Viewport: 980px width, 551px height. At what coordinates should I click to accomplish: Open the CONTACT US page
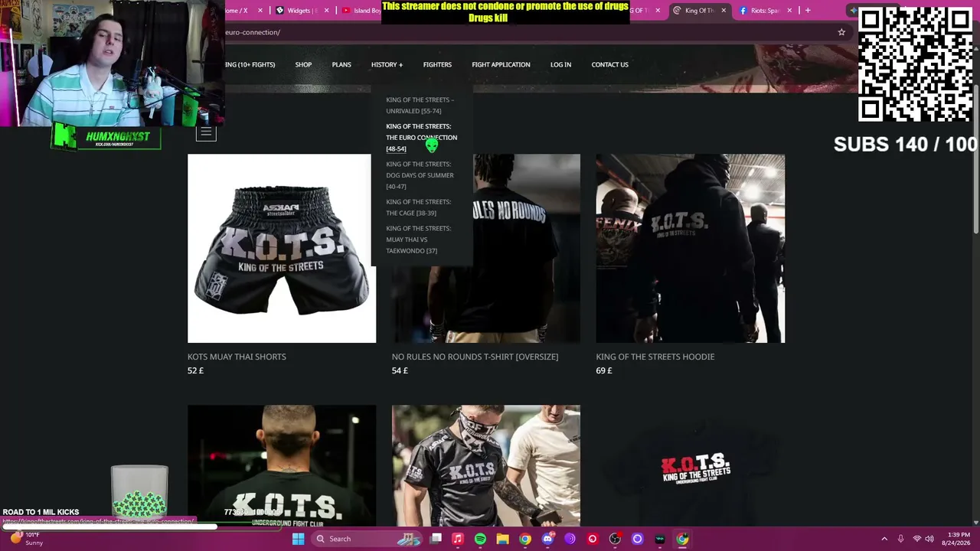coord(609,64)
